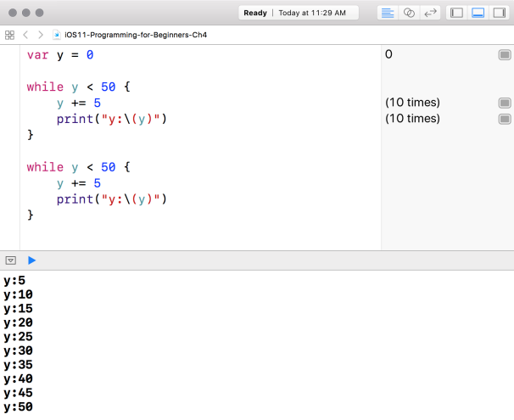This screenshot has height=420, width=514.
Task: Click the (10 times) result for print
Action: (412, 119)
